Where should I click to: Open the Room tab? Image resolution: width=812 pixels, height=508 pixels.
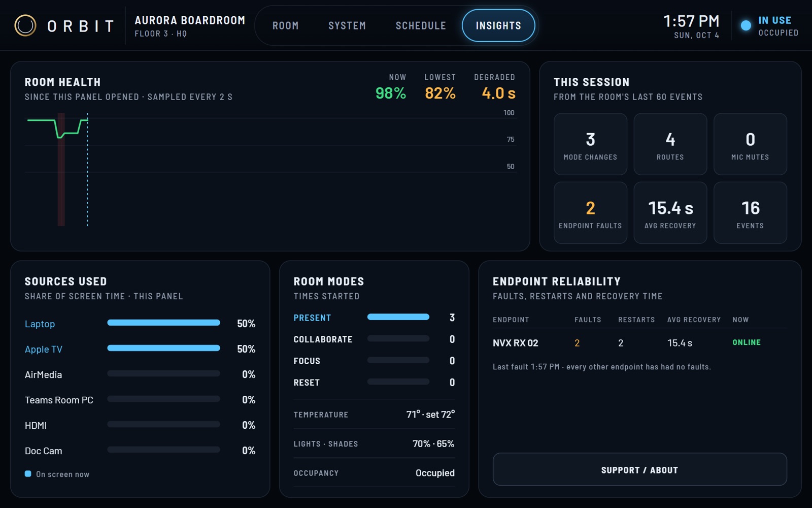(285, 25)
